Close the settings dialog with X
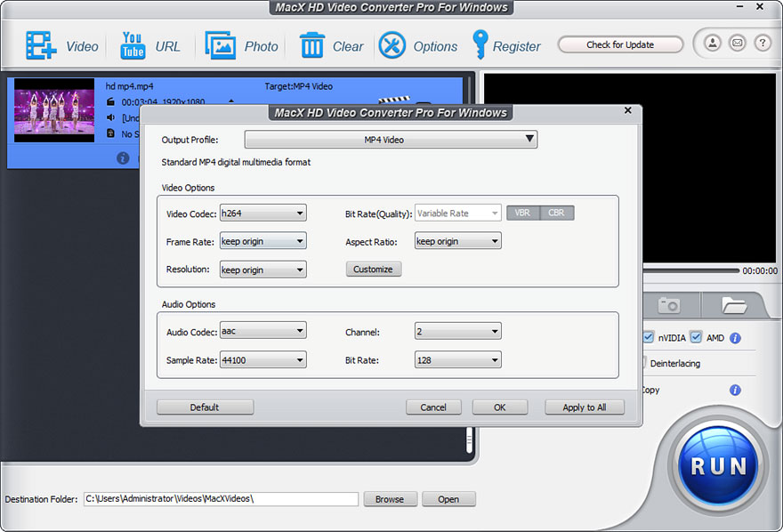Viewport: 783px width, 532px height. click(627, 110)
